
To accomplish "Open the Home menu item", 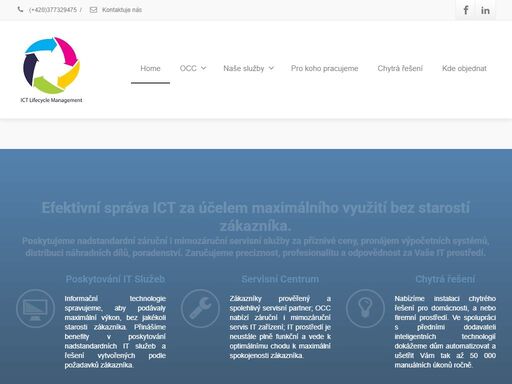I will click(150, 68).
